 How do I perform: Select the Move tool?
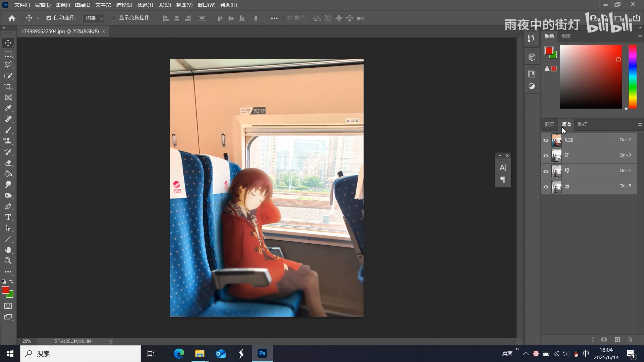[x=8, y=43]
